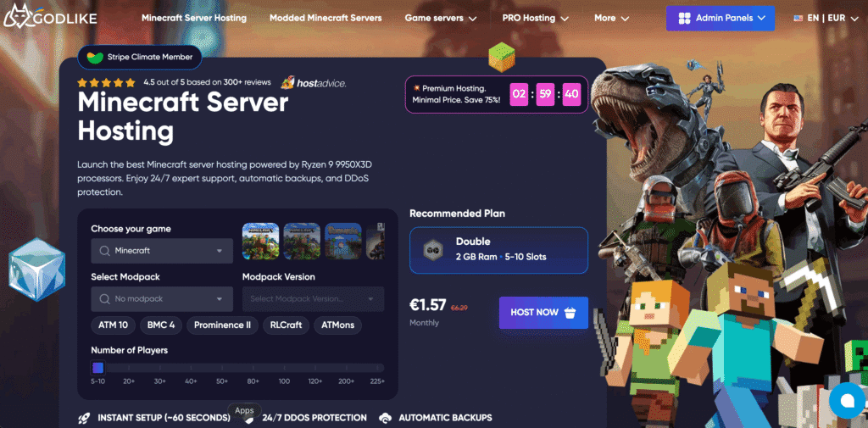
Task: Choose the ATMons modpack chip
Action: (337, 325)
